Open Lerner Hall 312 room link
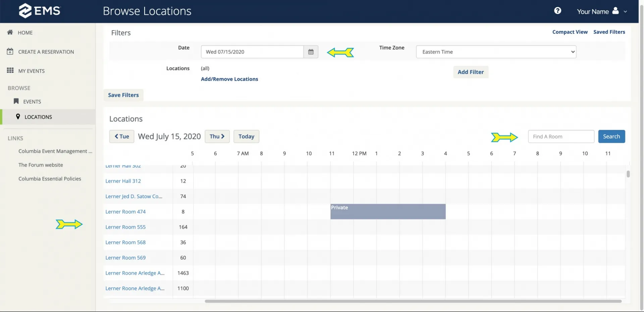644x312 pixels. (x=123, y=181)
